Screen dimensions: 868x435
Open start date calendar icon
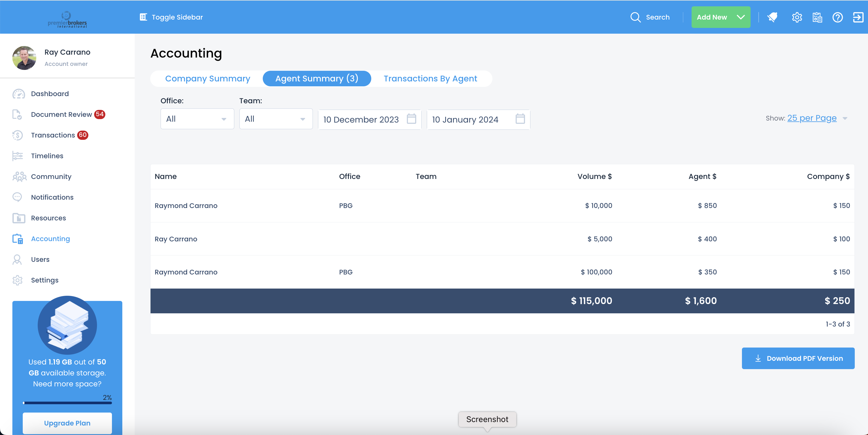(411, 119)
